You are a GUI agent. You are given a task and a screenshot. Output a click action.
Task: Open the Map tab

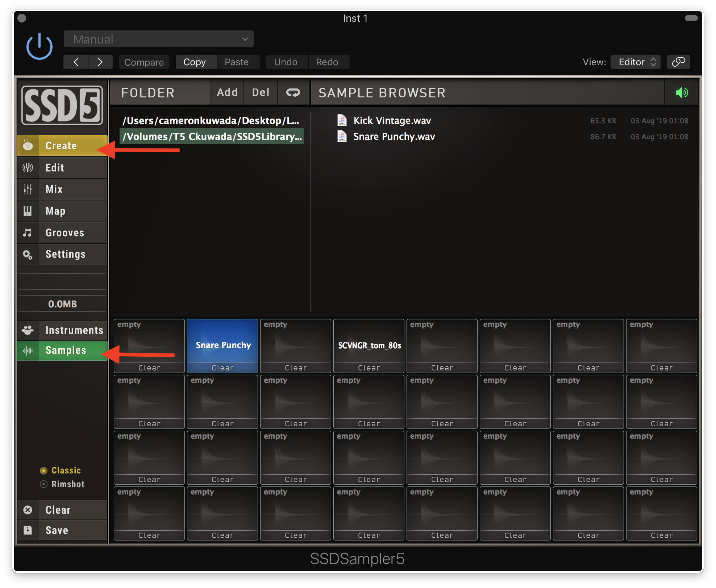[x=62, y=211]
